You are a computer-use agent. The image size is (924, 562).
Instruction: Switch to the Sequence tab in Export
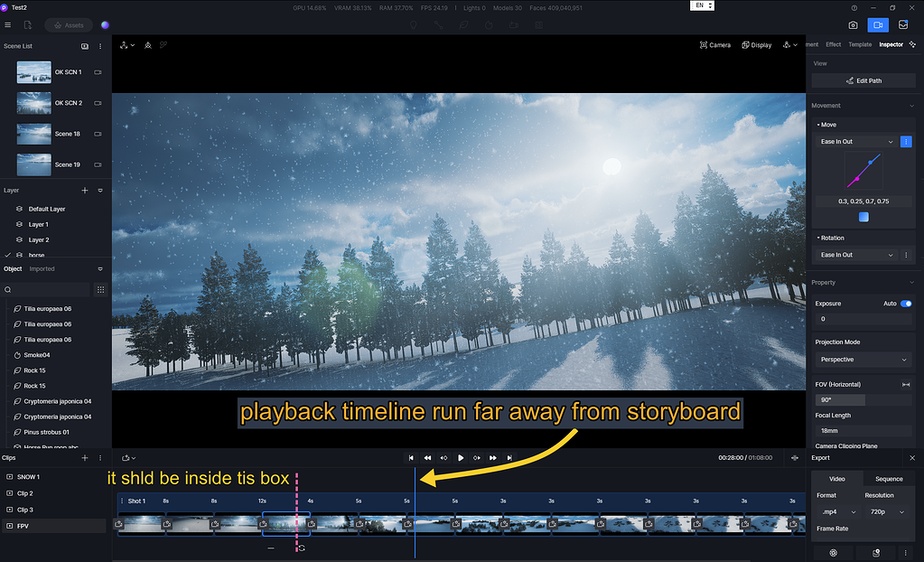(888, 479)
